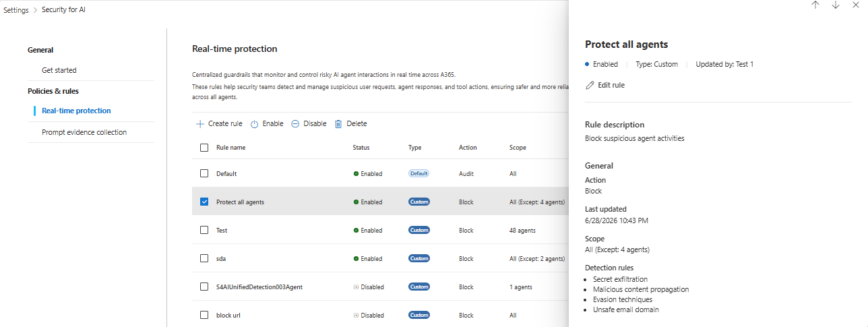
Task: Click the Enable toolbar button
Action: (x=267, y=124)
